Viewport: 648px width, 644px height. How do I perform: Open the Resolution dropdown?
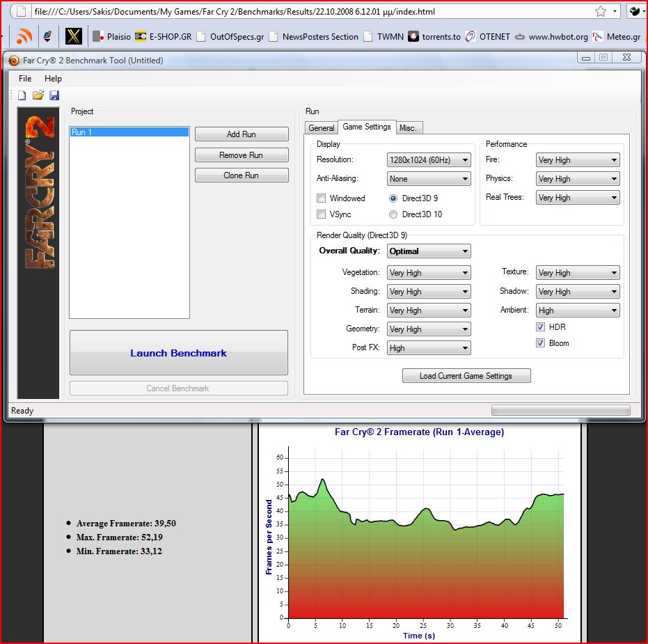point(429,160)
